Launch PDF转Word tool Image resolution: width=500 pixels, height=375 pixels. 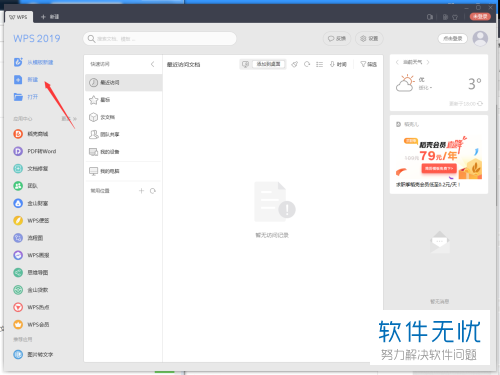click(18, 151)
